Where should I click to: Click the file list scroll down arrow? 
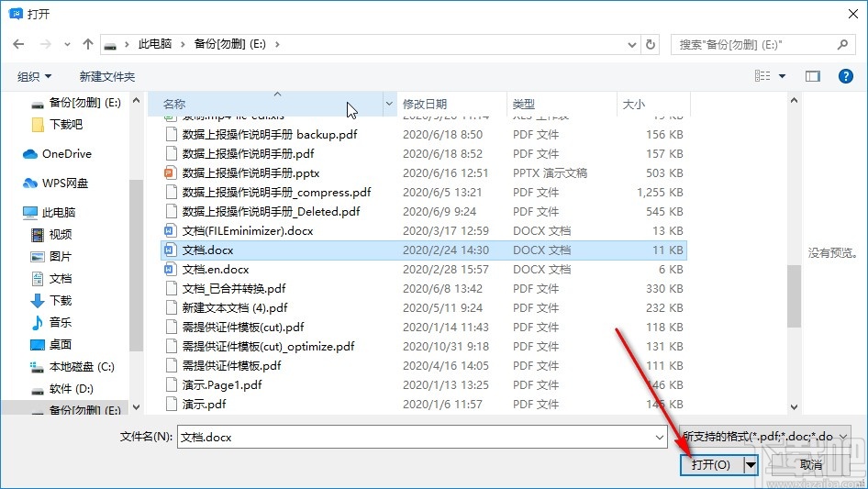tap(794, 407)
